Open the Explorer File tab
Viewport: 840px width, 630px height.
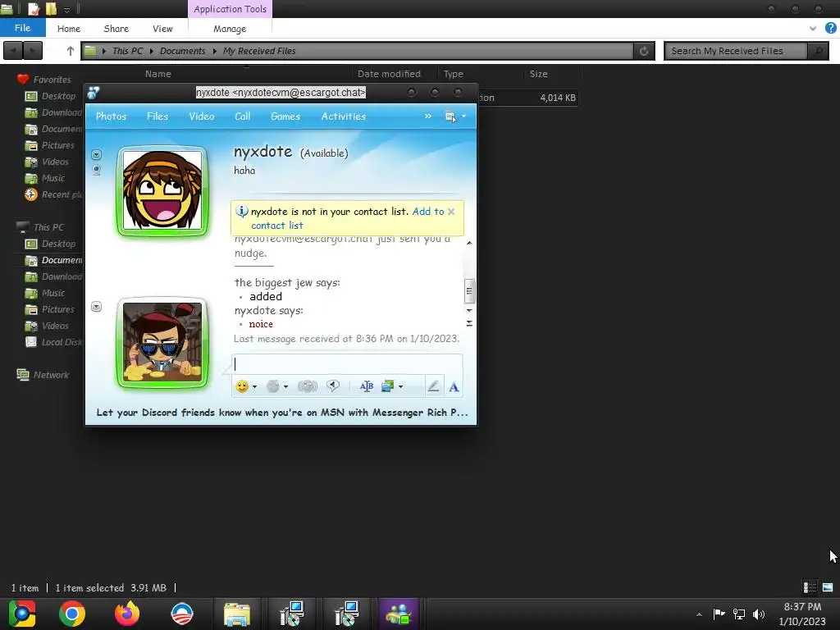click(22, 28)
